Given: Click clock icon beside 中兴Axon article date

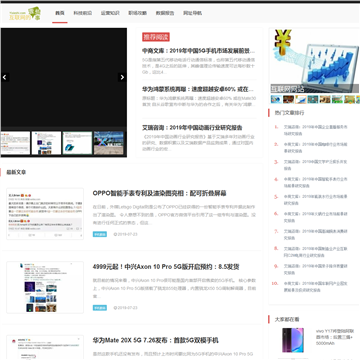Looking at the screenshot, I should (115, 308).
